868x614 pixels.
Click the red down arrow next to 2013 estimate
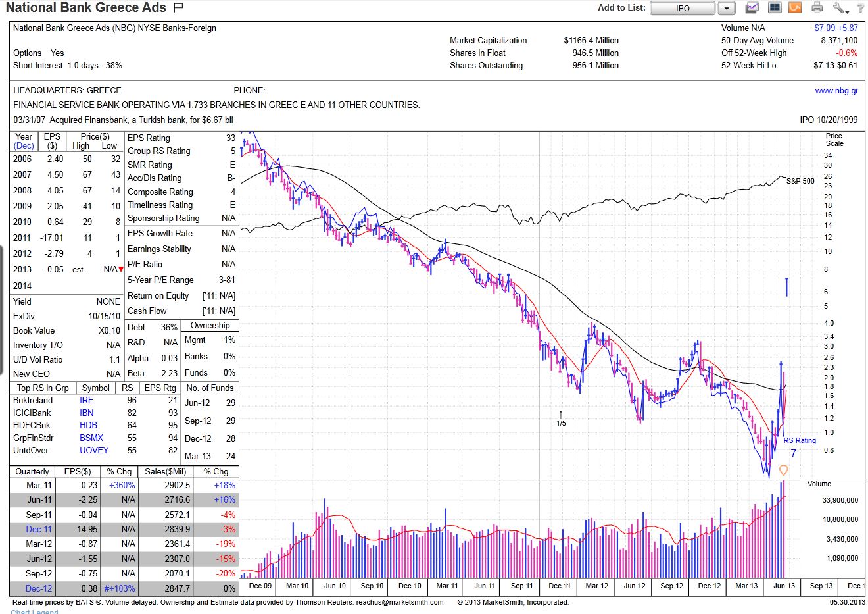tap(121, 269)
